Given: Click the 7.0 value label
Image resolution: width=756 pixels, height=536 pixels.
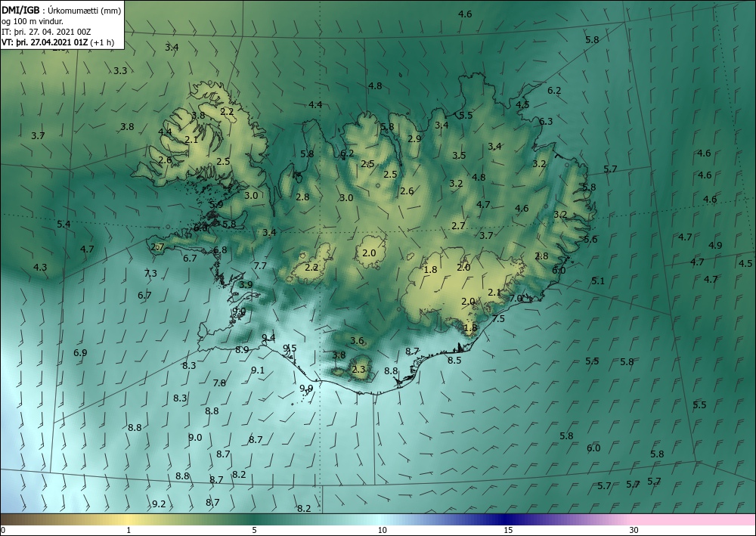Looking at the screenshot, I should [x=516, y=299].
